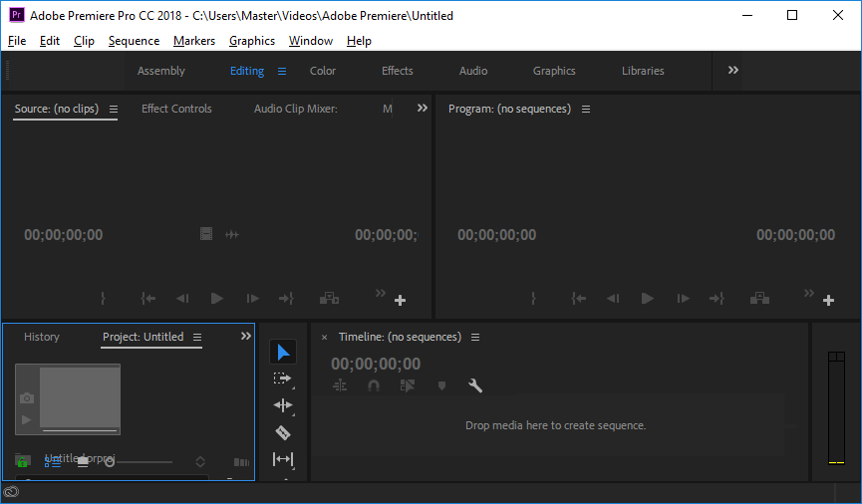Open Editing workspace menu icon
Viewport: 862px width, 504px height.
click(x=282, y=72)
